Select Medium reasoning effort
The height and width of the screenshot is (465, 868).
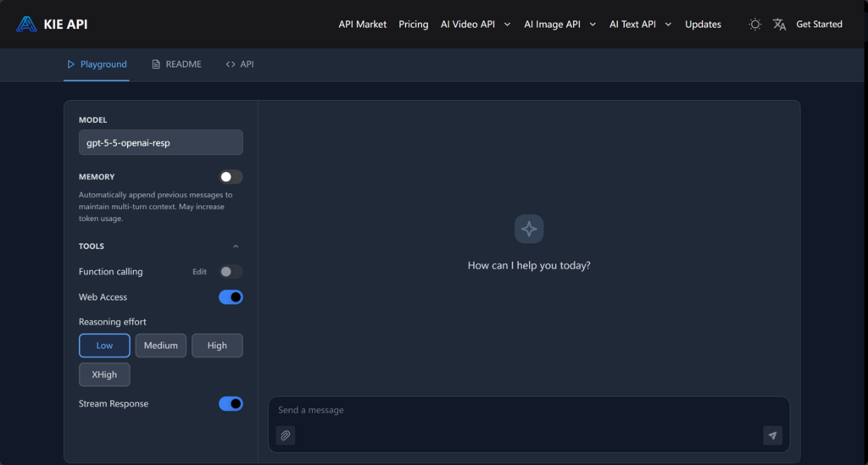160,346
